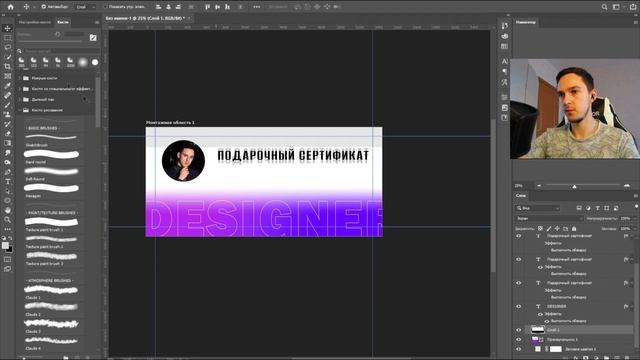Viewport: 640px width, 360px height.
Task: Click the lock all icon in Layers
Action: [574, 229]
